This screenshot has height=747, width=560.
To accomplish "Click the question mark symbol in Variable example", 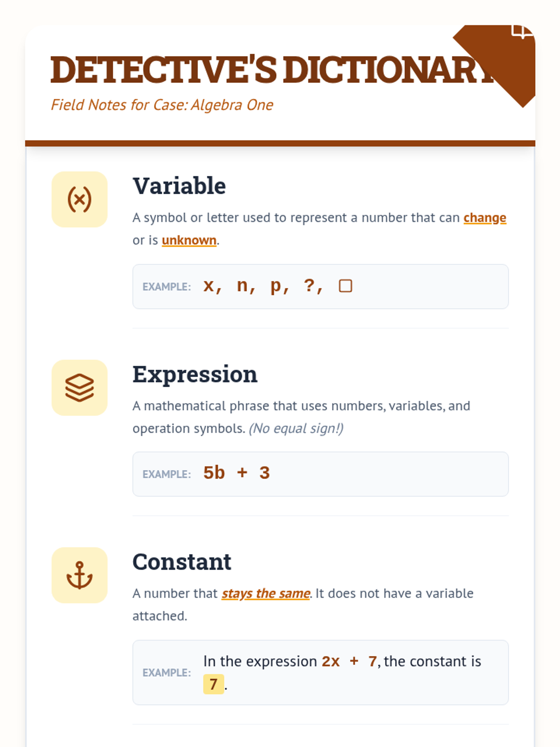I will coord(309,285).
